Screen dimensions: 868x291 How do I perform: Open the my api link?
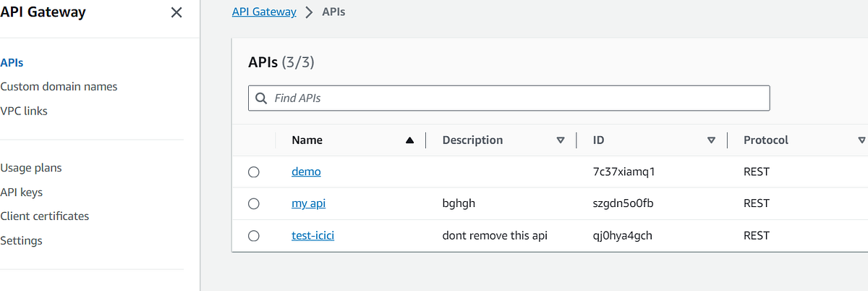(x=309, y=203)
